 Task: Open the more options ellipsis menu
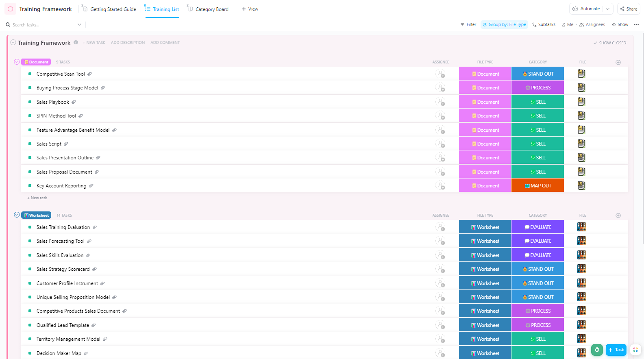click(x=636, y=25)
